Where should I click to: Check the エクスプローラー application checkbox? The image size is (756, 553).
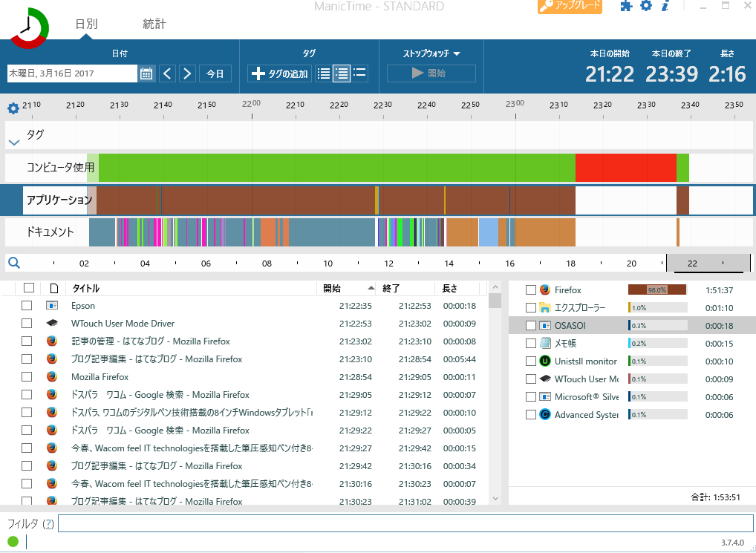[x=531, y=308]
